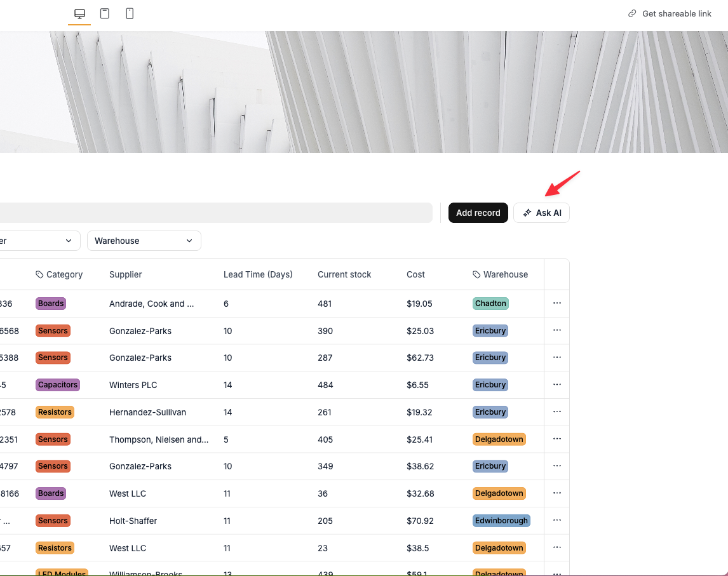This screenshot has width=728, height=576.
Task: Click current stock value 36
Action: [323, 493]
